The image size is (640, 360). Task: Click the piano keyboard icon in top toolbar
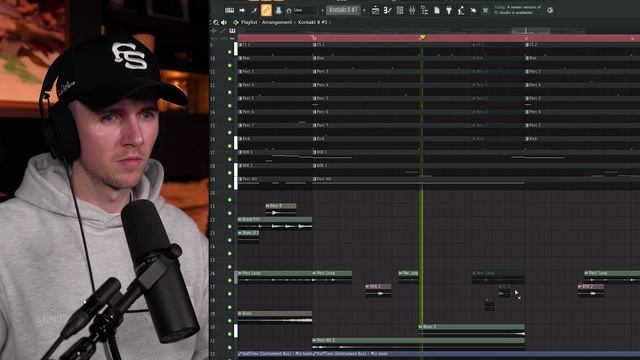tap(229, 10)
